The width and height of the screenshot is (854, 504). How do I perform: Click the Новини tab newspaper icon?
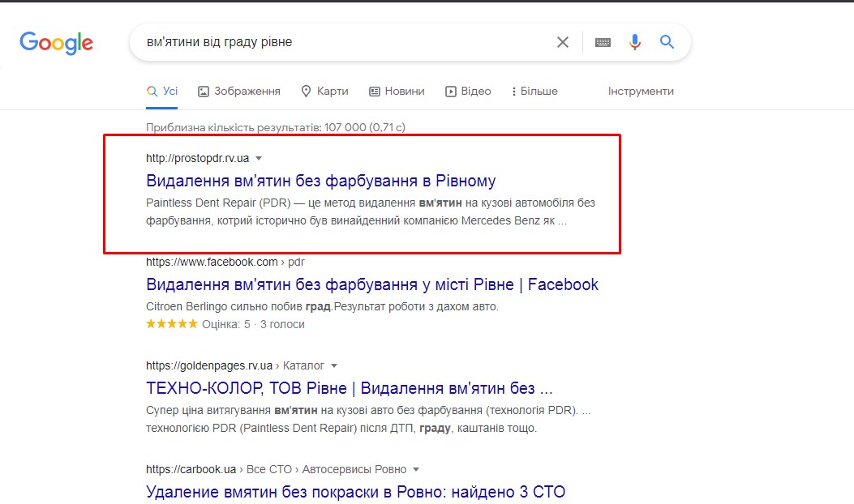pyautogui.click(x=374, y=92)
